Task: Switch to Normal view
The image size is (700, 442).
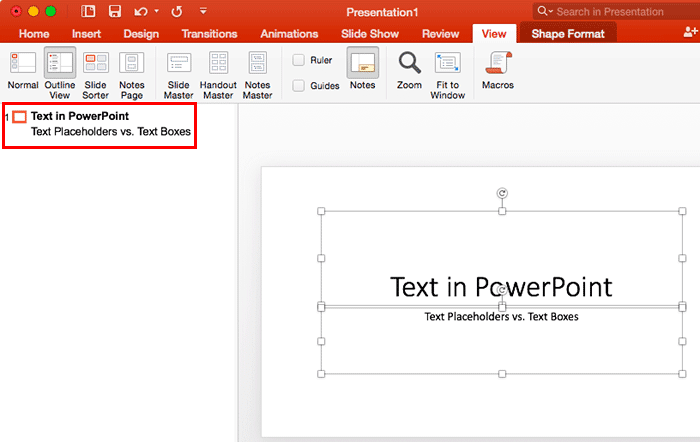Action: point(22,71)
